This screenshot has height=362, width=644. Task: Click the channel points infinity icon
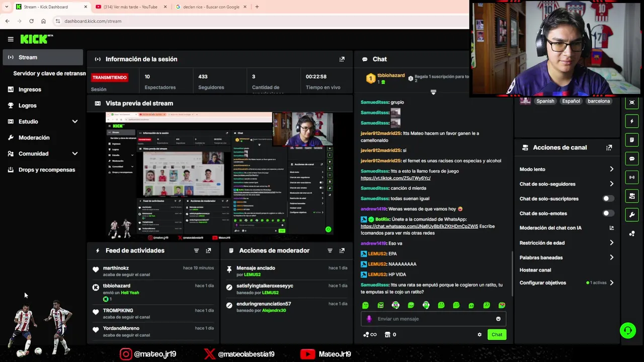(370, 334)
